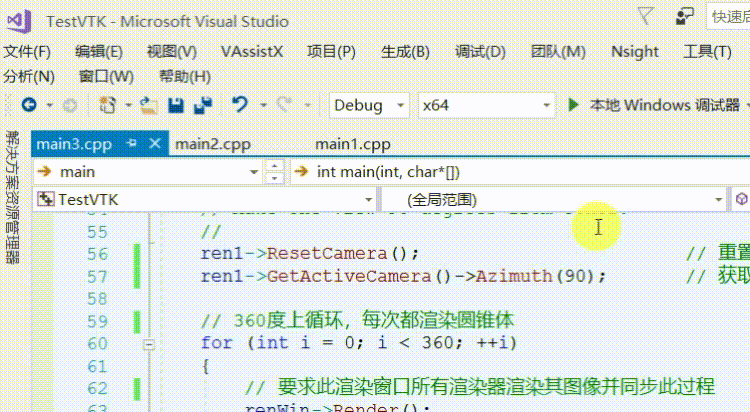Open the VAssistX menu
The image size is (750, 412).
[x=252, y=52]
